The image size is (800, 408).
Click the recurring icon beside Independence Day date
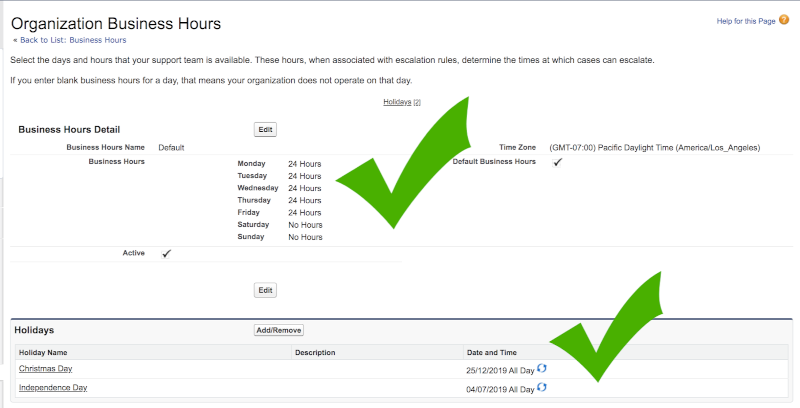pyautogui.click(x=542, y=387)
